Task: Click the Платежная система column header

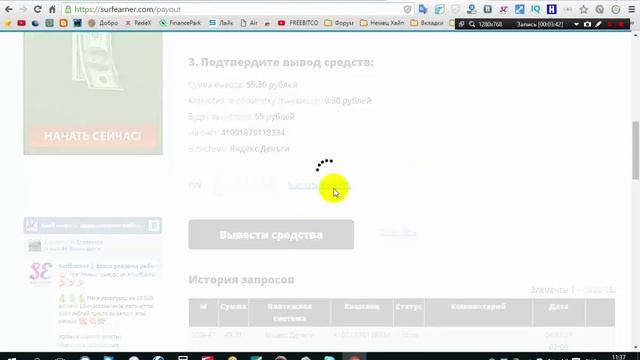Action: [289, 312]
